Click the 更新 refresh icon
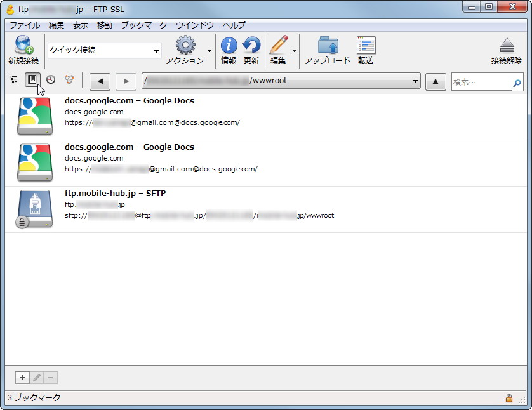Image resolution: width=532 pixels, height=410 pixels. 251,45
